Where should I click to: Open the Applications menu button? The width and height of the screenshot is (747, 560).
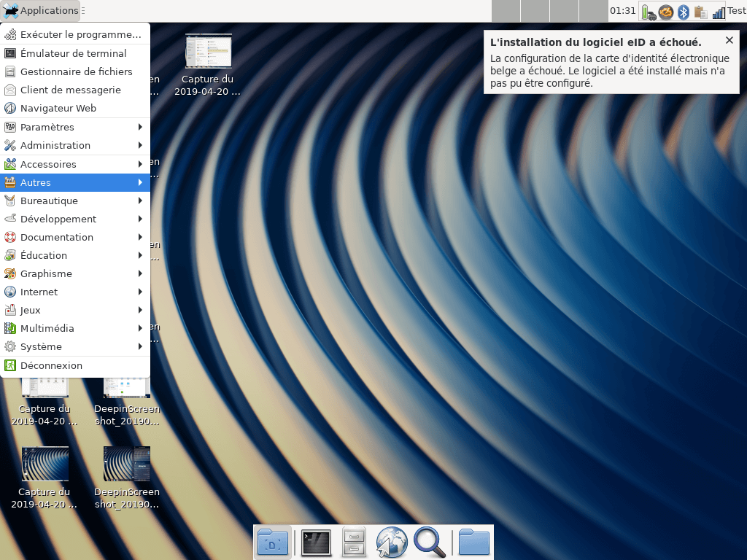tap(41, 10)
